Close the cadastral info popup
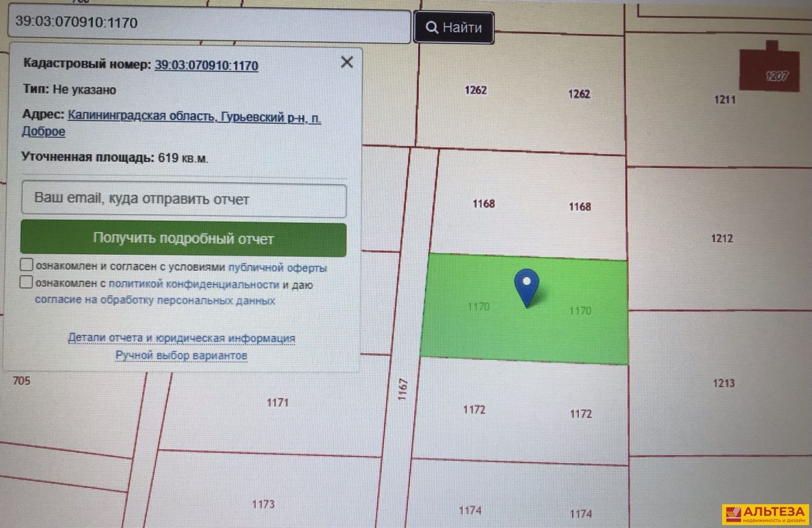Viewport: 812px width, 528px height. tap(347, 62)
